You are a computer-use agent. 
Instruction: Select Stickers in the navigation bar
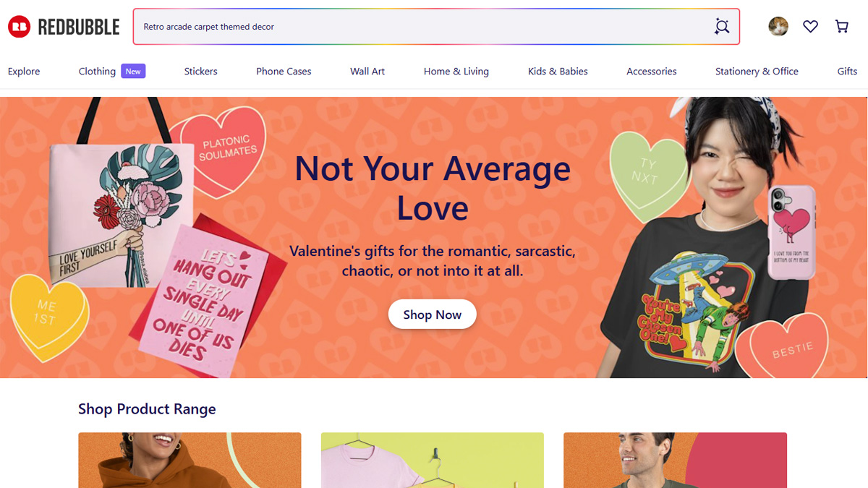pos(200,72)
